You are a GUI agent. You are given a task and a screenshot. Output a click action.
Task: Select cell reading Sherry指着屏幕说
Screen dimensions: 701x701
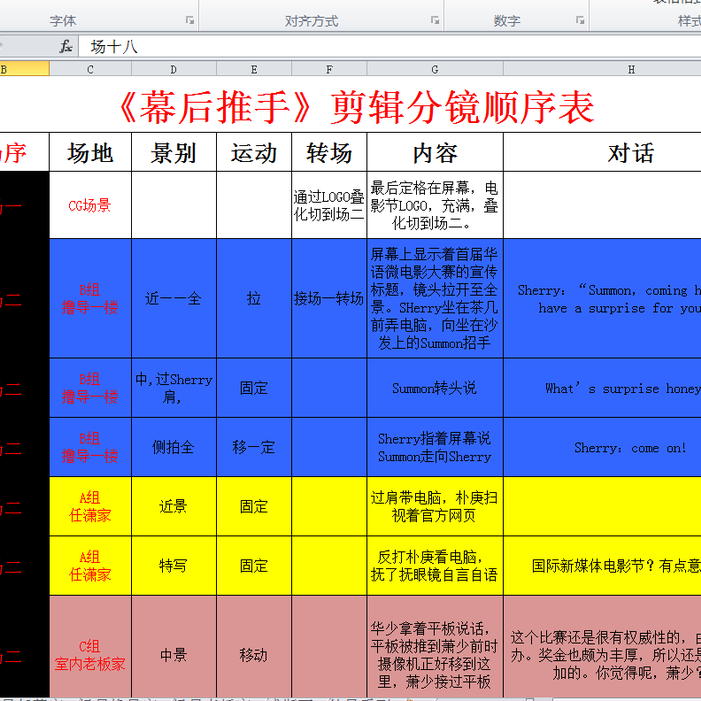point(435,447)
